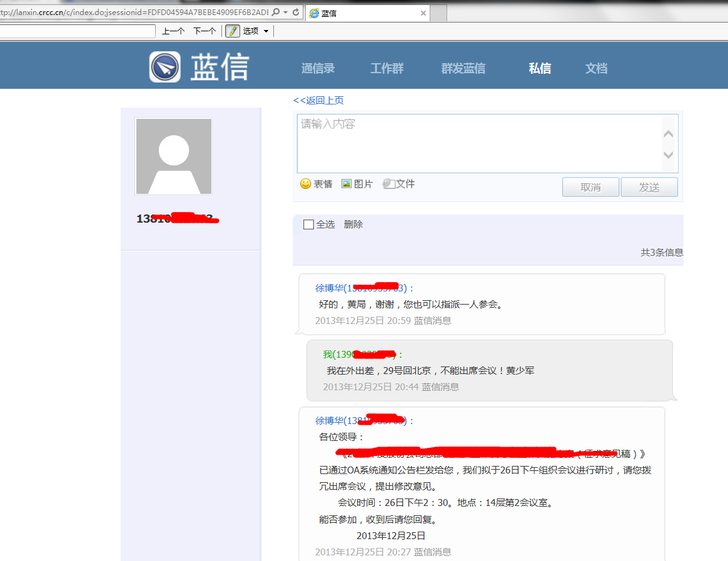This screenshot has width=728, height=561.
Task: Click the 取消 button
Action: point(590,187)
